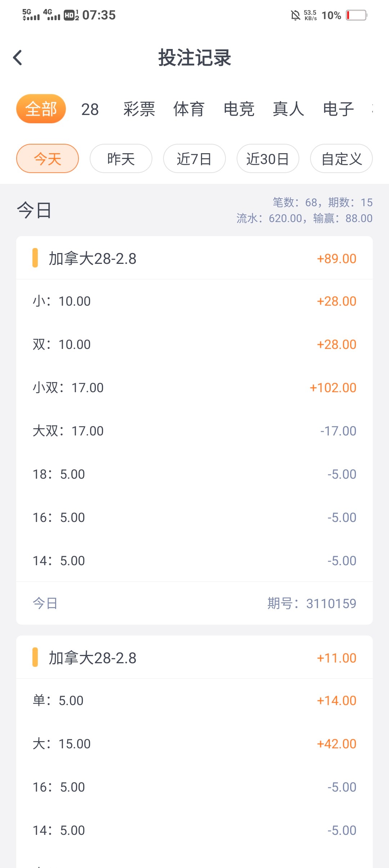This screenshot has height=868, width=389.
Task: Tap the orange marker on first 加拿大28-2.8 card
Action: pyautogui.click(x=35, y=258)
